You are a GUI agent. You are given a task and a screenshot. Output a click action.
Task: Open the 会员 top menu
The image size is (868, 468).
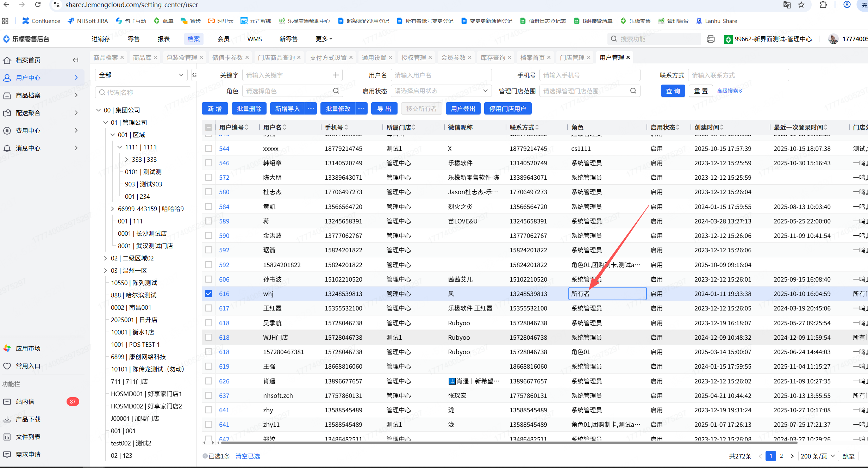point(223,39)
